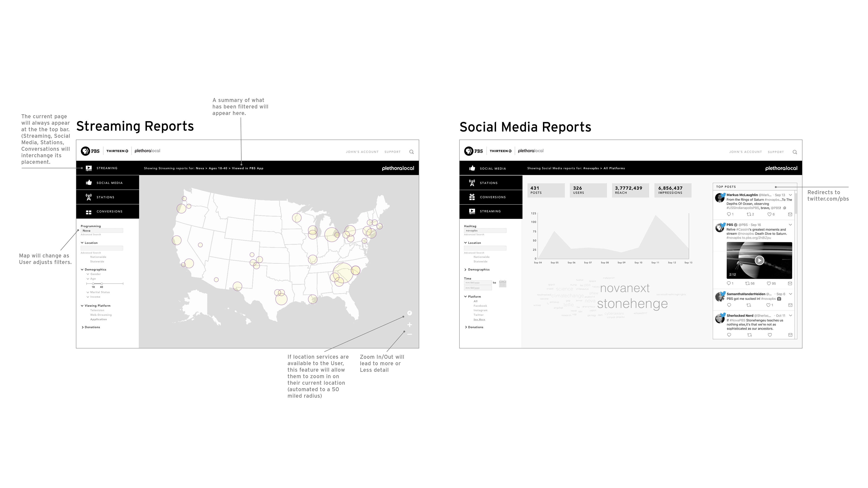The height and width of the screenshot is (488, 868).
Task: Click the Age range slider handle at 40
Action: pos(102,284)
